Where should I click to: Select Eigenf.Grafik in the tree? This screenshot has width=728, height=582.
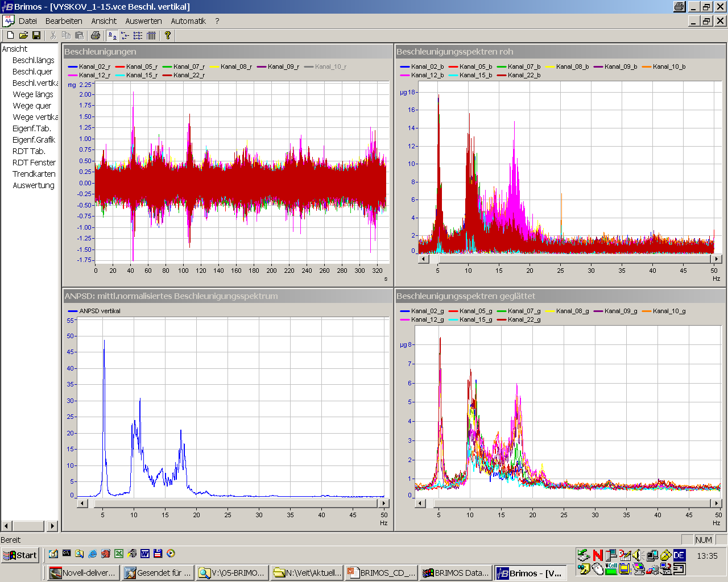point(34,140)
